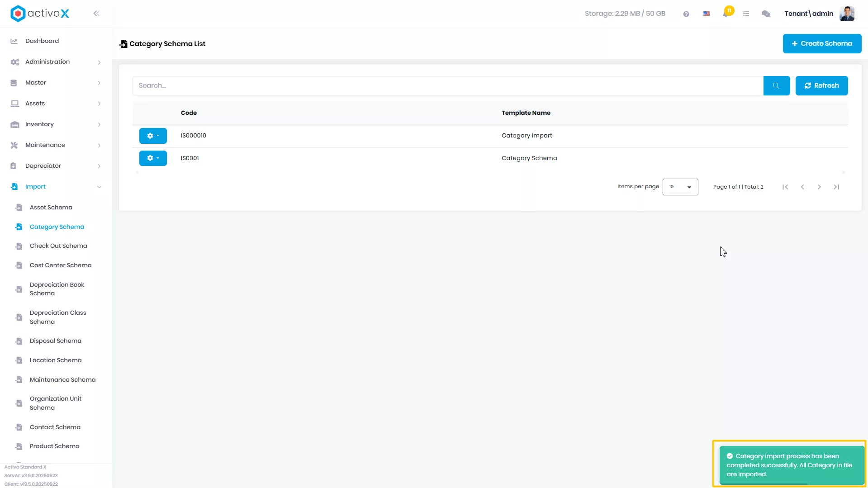
Task: Go to last page icon
Action: 836,187
